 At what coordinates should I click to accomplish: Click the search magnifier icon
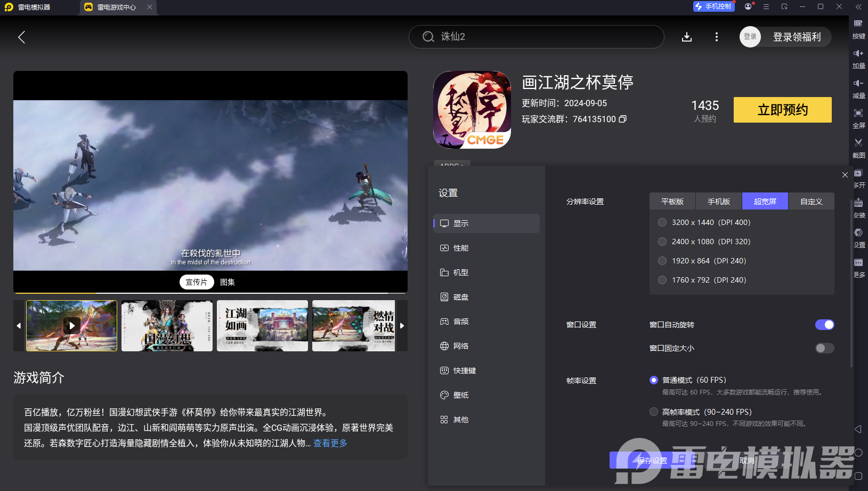(428, 37)
